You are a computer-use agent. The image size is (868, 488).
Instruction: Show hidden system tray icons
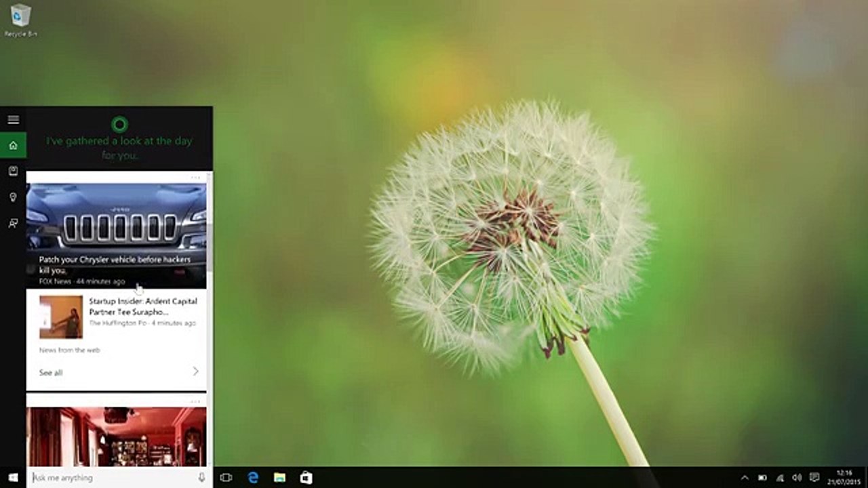tap(745, 477)
